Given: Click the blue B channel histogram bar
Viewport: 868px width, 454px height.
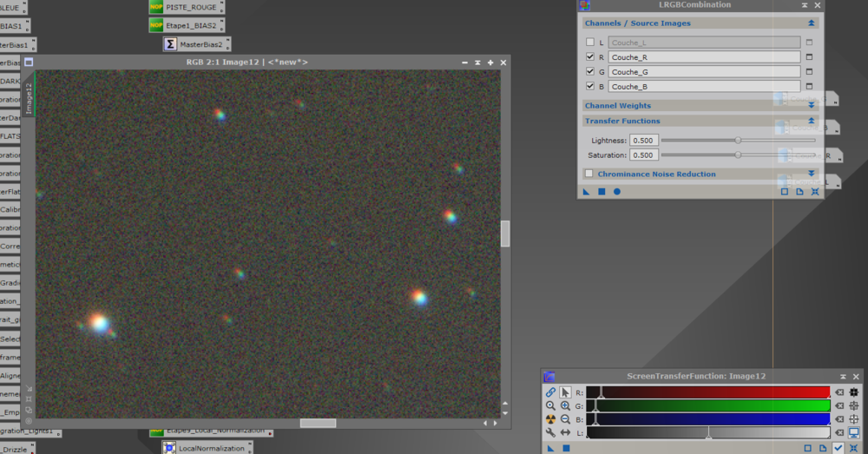Looking at the screenshot, I should tap(708, 419).
